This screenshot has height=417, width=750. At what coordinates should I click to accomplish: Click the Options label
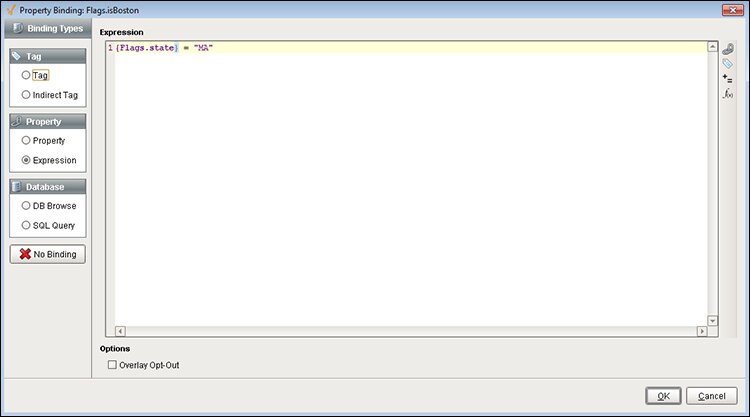115,349
